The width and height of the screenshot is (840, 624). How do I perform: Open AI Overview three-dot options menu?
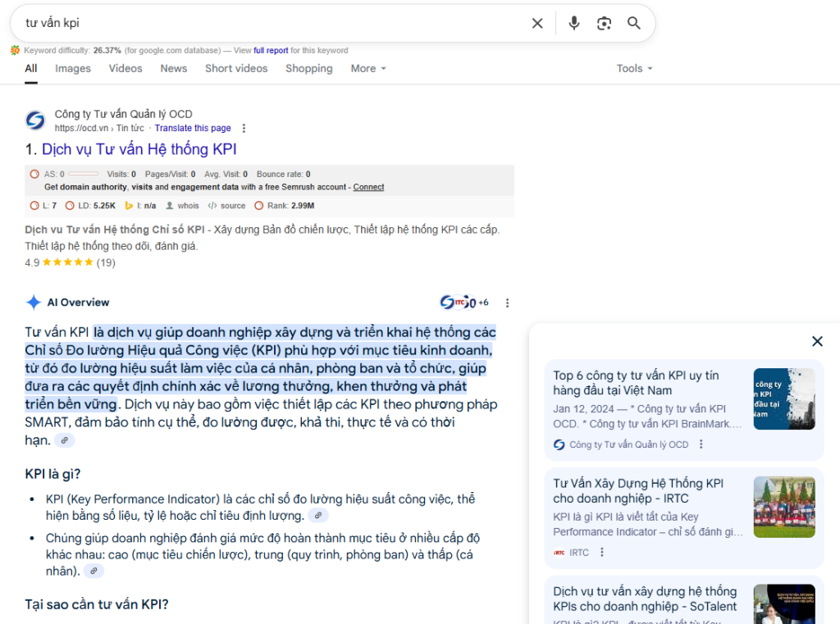tap(507, 303)
